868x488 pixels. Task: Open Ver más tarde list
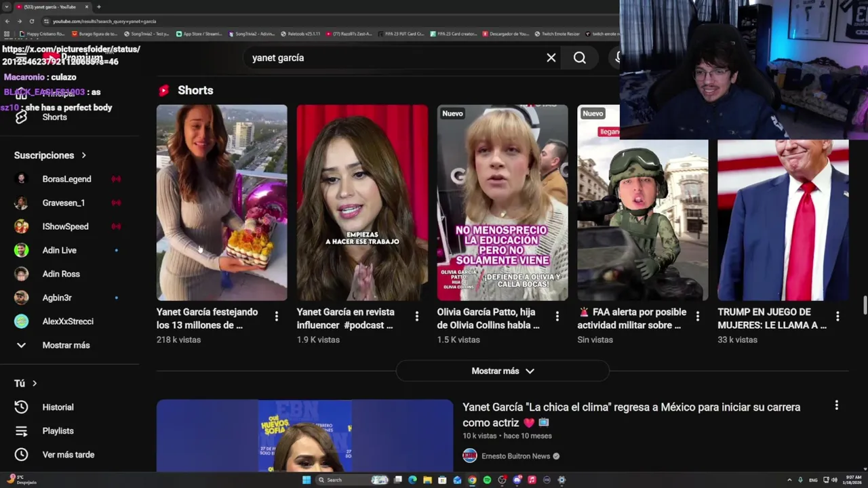[68, 455]
